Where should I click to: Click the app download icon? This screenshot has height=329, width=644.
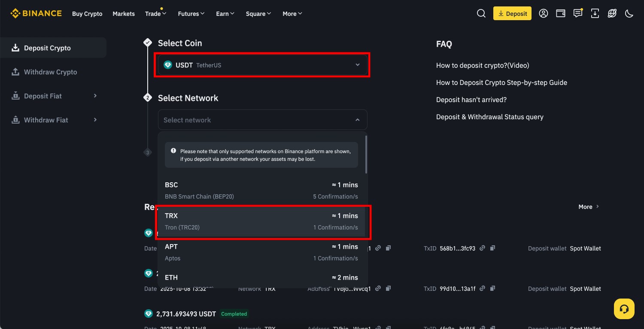point(595,13)
